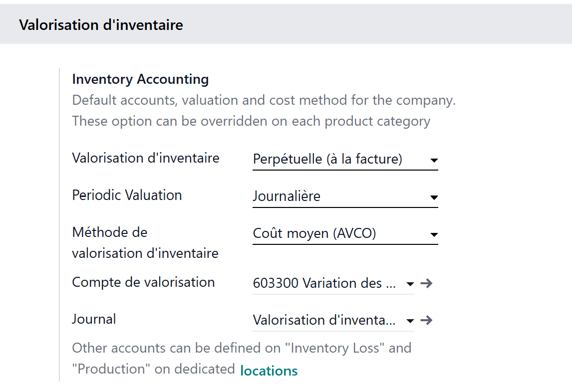The height and width of the screenshot is (392, 572).
Task: Open the Compte de valorisation record arrow
Action: point(426,283)
